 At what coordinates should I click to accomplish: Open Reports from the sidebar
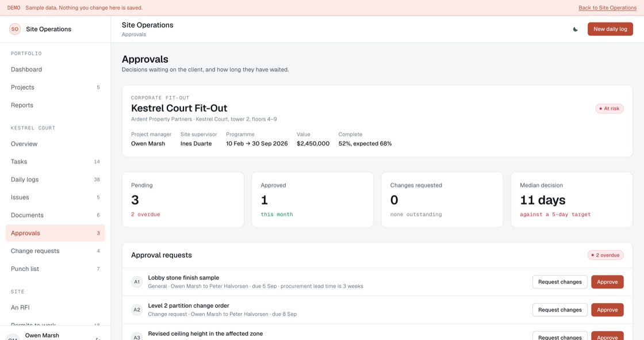[x=55, y=105]
